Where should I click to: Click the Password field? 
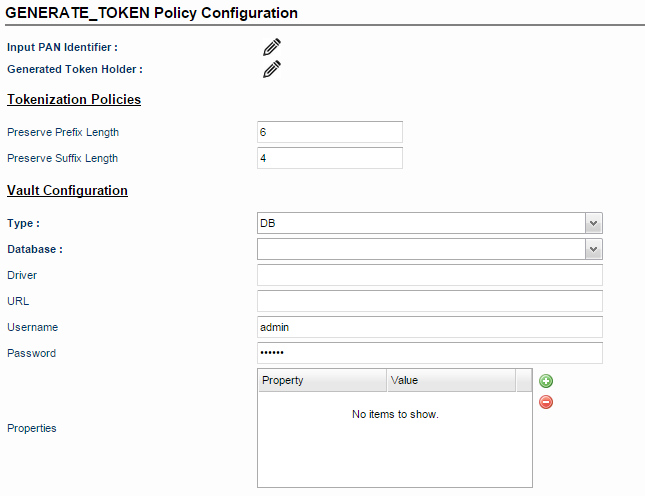pyautogui.click(x=430, y=353)
